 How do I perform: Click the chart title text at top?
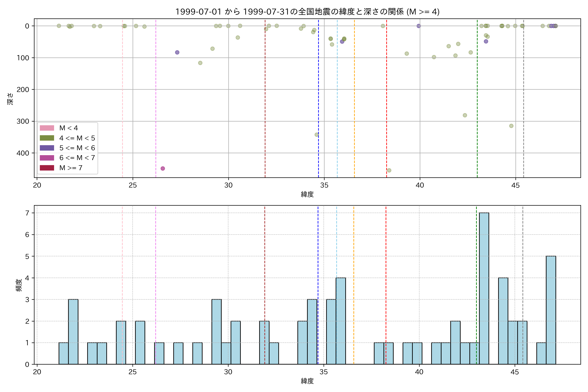(x=307, y=12)
